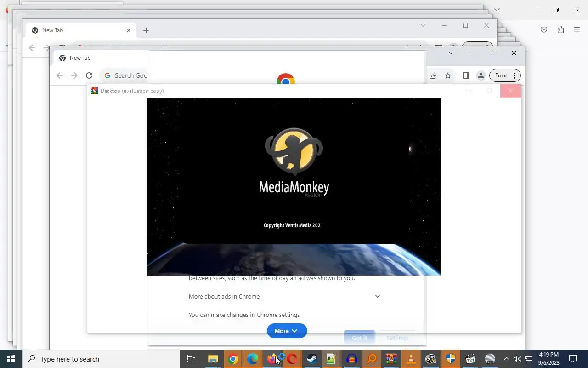Open the green notepad app on taskbar
Screen dimensions: 588x368
(331, 359)
